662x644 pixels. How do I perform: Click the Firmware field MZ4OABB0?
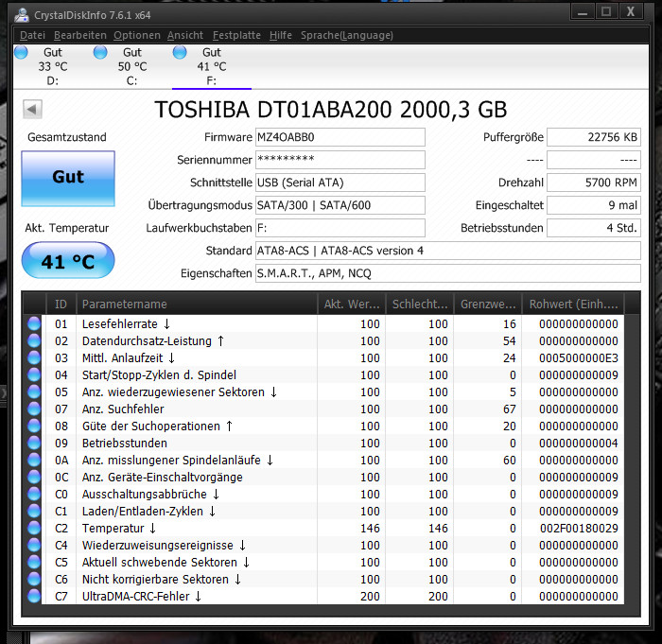click(340, 137)
